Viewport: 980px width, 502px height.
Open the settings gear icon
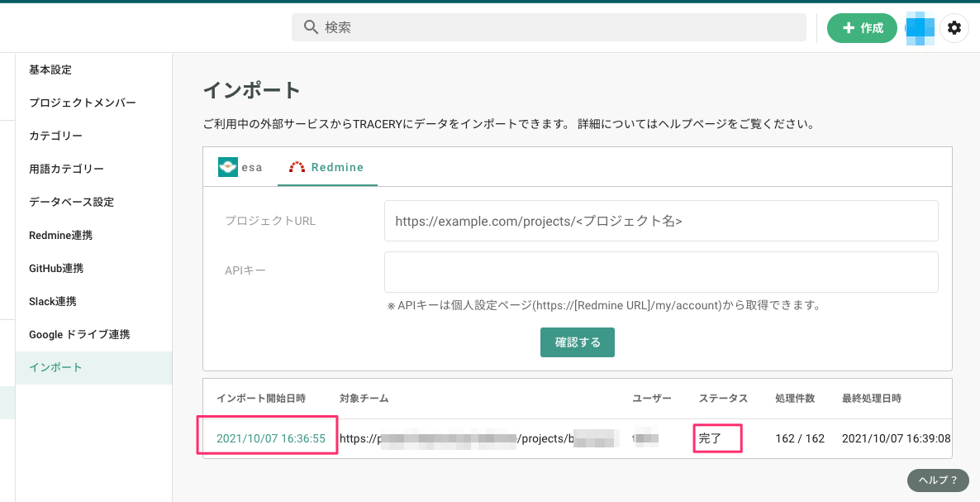point(954,27)
